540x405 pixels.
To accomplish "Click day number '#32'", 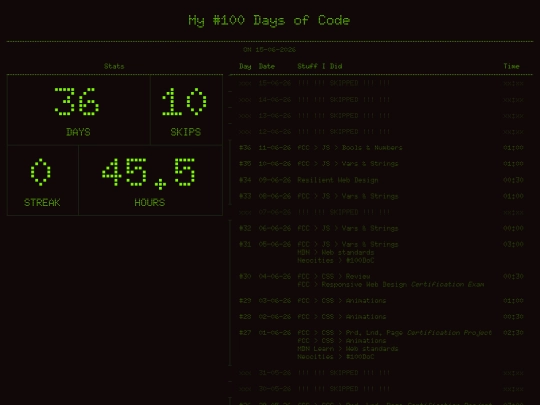I will 245,228.
